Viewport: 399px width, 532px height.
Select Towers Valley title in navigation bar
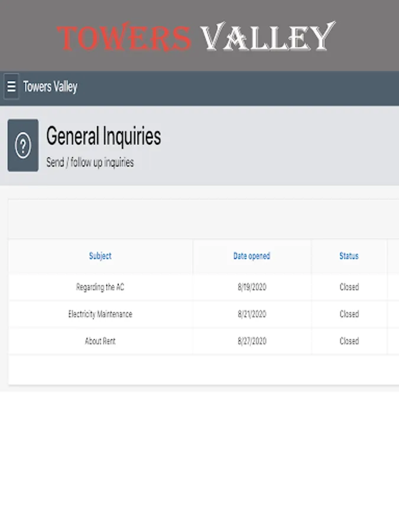click(x=50, y=86)
